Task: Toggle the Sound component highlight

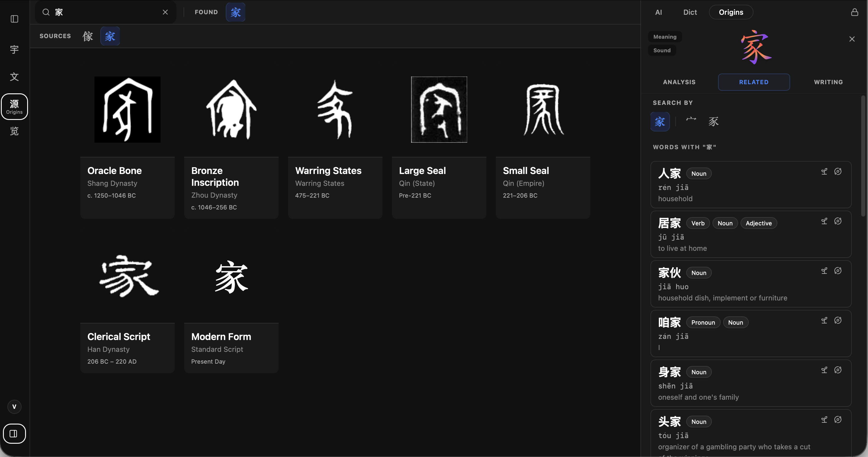Action: coord(662,50)
